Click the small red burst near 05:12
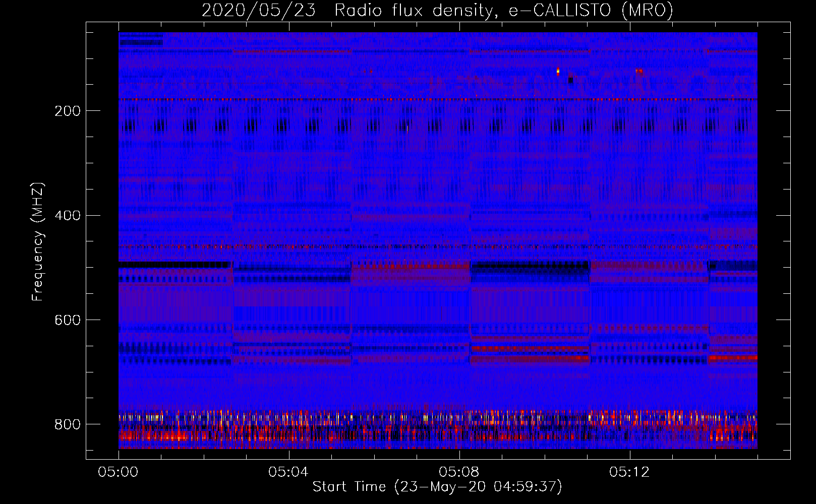This screenshot has width=816, height=504. pyautogui.click(x=639, y=71)
